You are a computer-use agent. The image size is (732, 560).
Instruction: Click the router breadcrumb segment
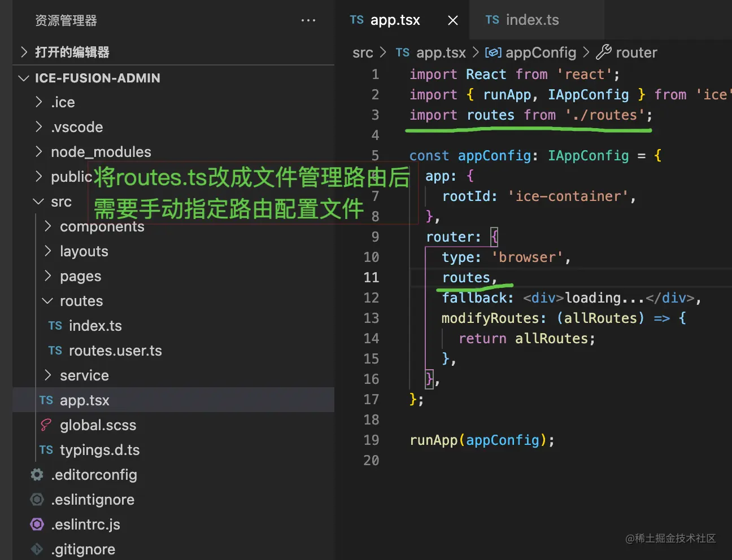(637, 53)
